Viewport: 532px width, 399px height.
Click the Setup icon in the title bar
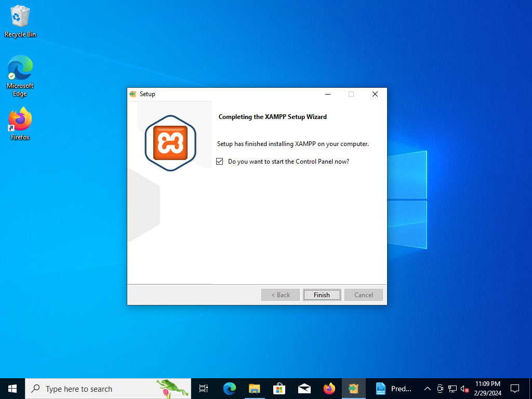[x=132, y=94]
